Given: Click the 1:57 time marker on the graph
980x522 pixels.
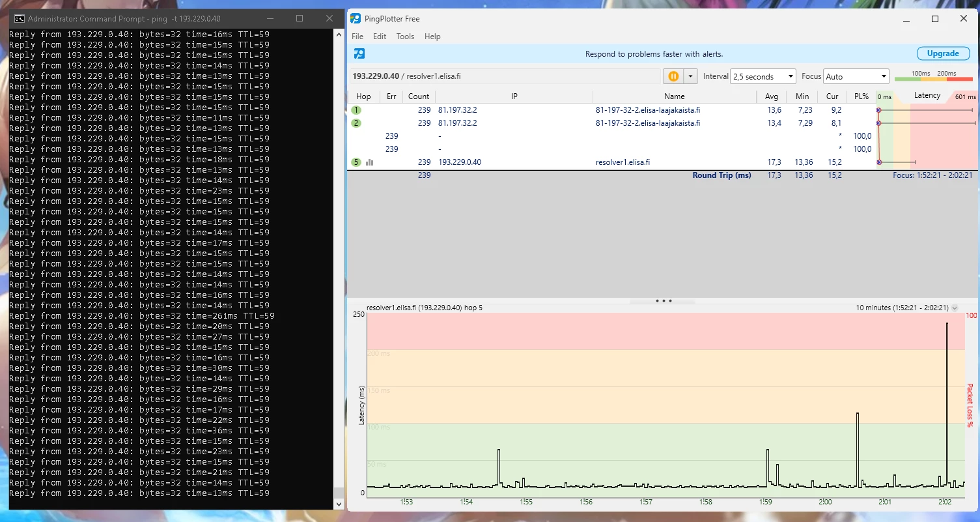Looking at the screenshot, I should click(x=646, y=502).
